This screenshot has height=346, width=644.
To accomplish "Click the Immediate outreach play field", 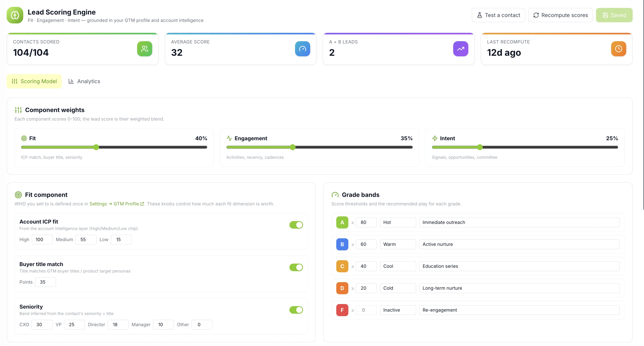I will [x=520, y=222].
